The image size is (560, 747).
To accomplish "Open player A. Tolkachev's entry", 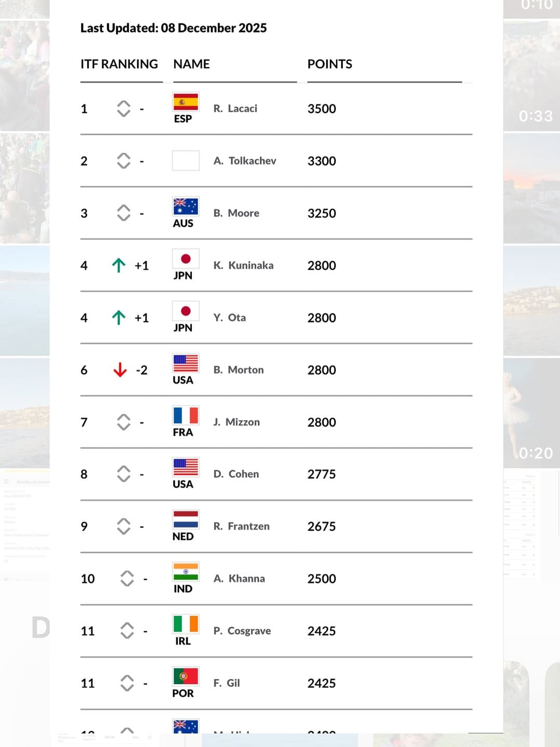I will [x=245, y=161].
